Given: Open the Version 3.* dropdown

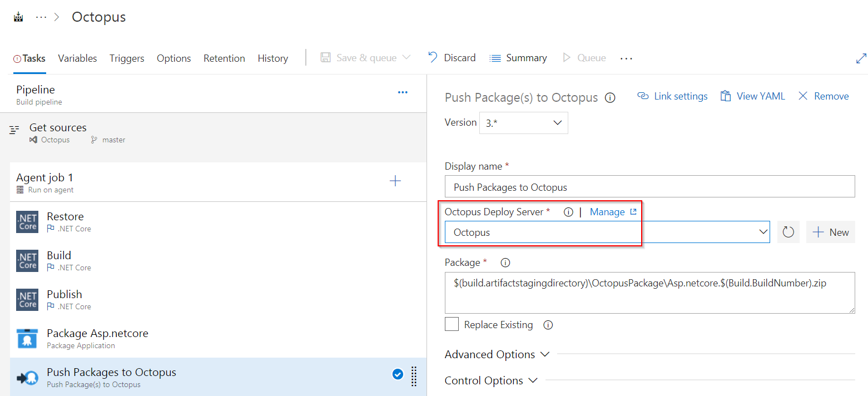Looking at the screenshot, I should click(523, 123).
